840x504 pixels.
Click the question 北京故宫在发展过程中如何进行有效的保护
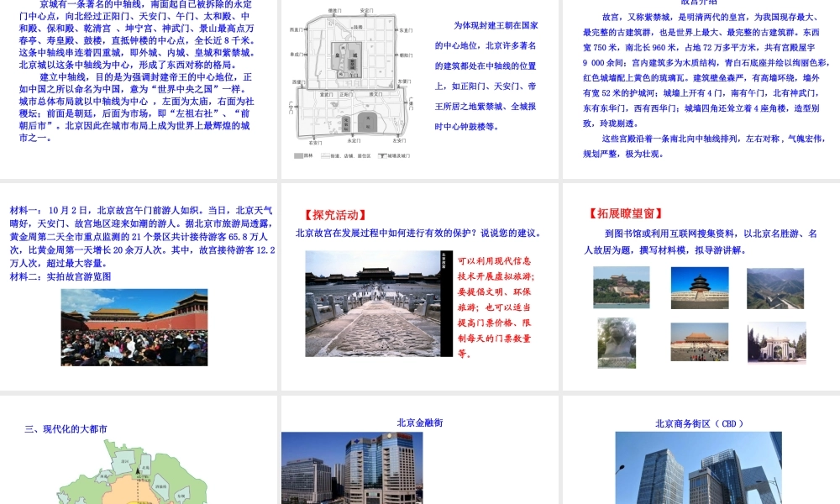419,233
